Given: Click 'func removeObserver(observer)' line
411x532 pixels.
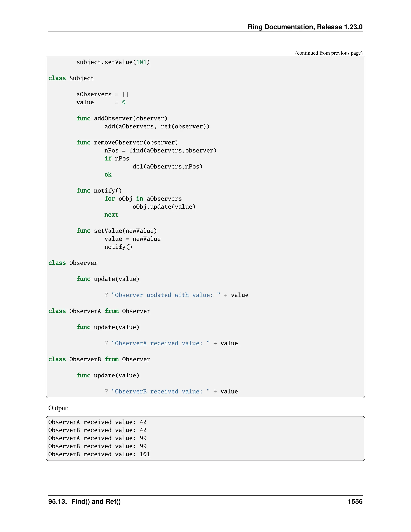Looking at the screenshot, I should pyautogui.click(x=127, y=143).
